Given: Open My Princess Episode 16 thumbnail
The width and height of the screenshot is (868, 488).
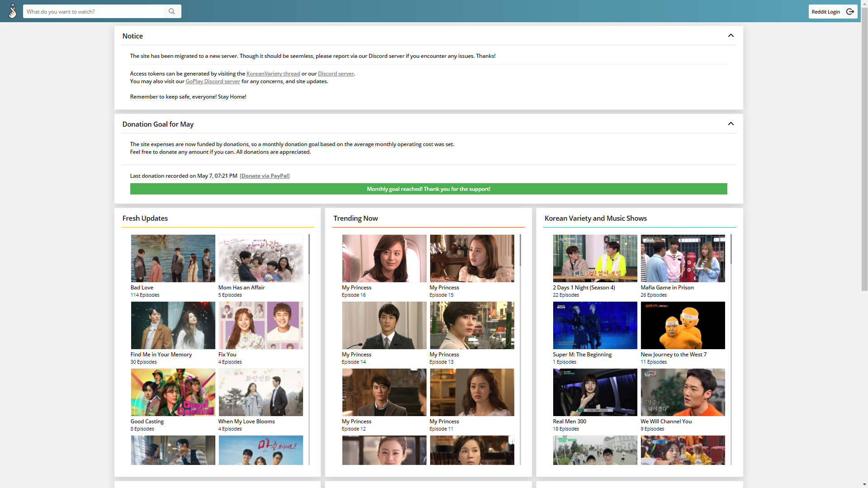Looking at the screenshot, I should 384,258.
